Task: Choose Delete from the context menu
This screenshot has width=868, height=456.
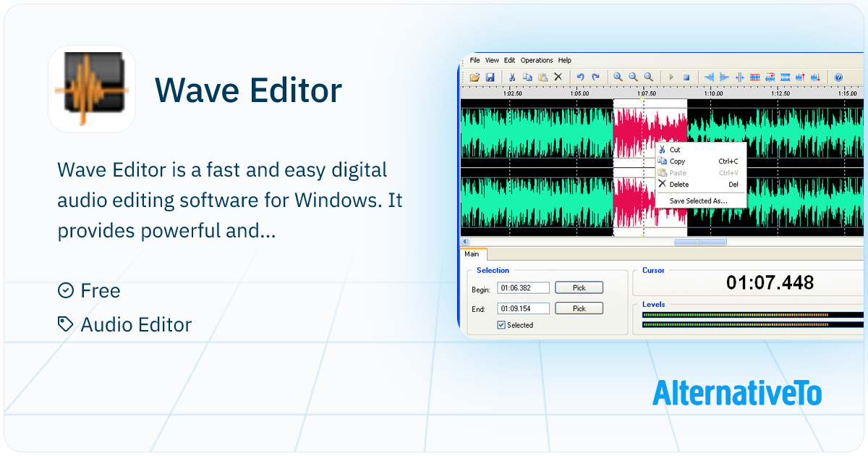Action: click(x=700, y=185)
